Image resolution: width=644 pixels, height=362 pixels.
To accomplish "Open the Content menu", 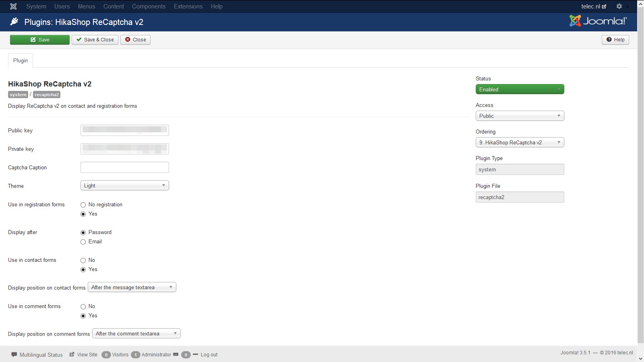I will click(x=114, y=6).
